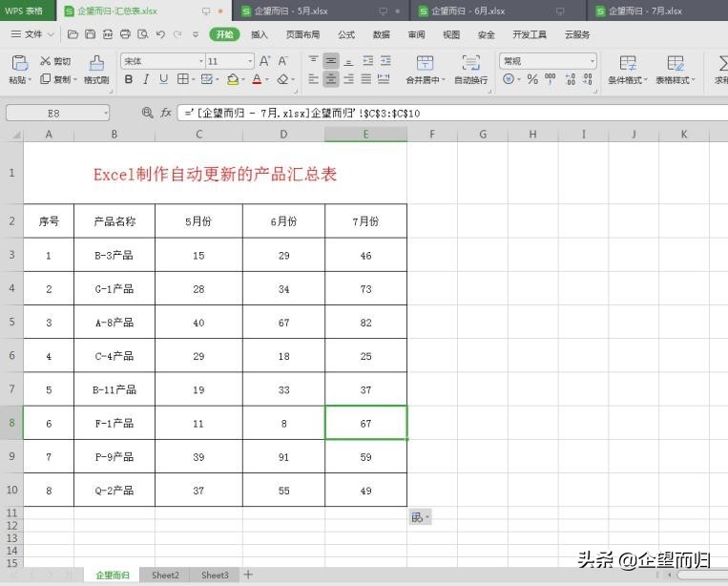The width and height of the screenshot is (728, 586).
Task: Click in the formula bar input
Action: (x=452, y=113)
